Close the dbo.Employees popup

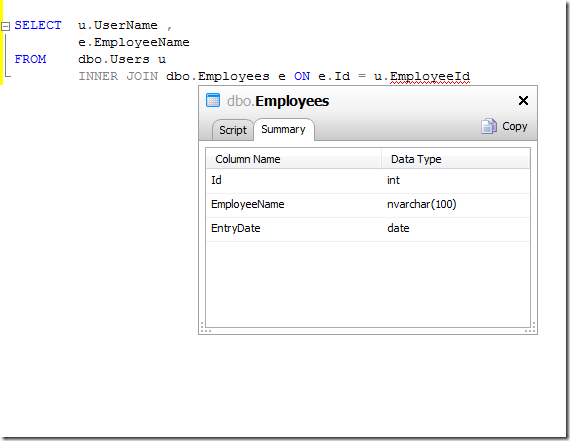pyautogui.click(x=523, y=101)
